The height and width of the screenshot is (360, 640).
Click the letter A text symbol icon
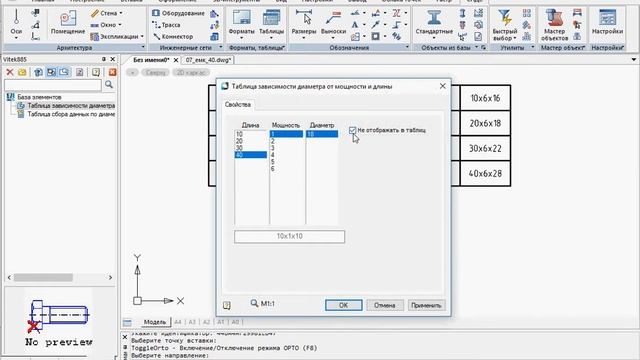pyautogui.click(x=355, y=25)
